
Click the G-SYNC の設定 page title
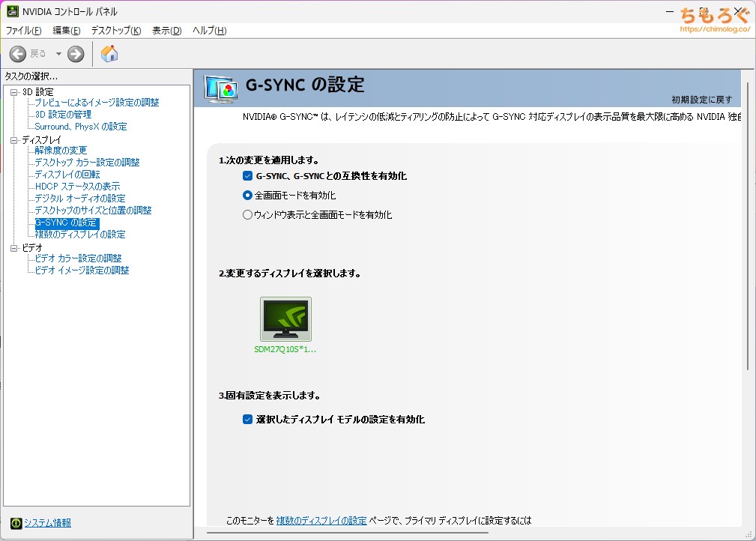click(305, 85)
